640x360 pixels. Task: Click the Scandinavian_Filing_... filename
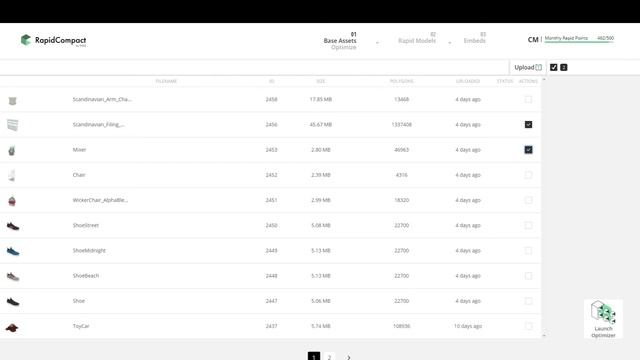[99, 124]
